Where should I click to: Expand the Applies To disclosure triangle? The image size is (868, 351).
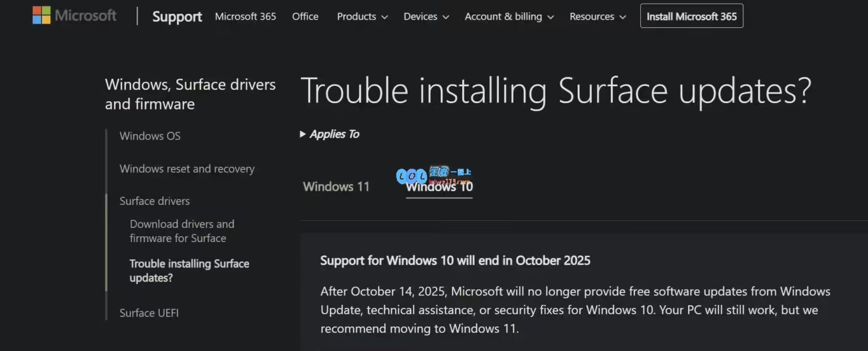coord(303,134)
